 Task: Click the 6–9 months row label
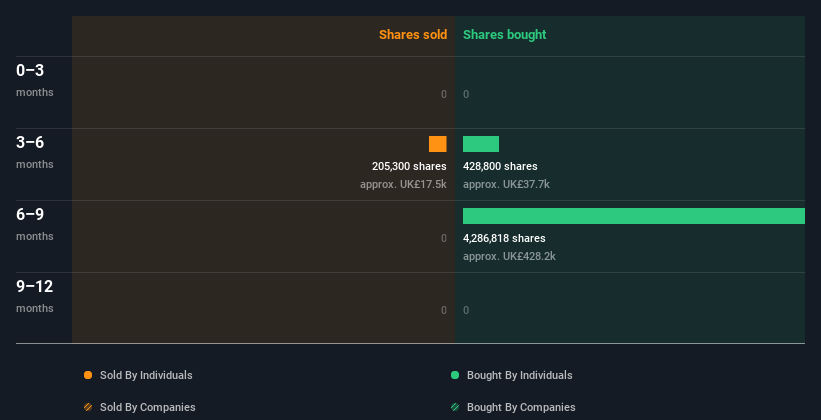(x=35, y=224)
